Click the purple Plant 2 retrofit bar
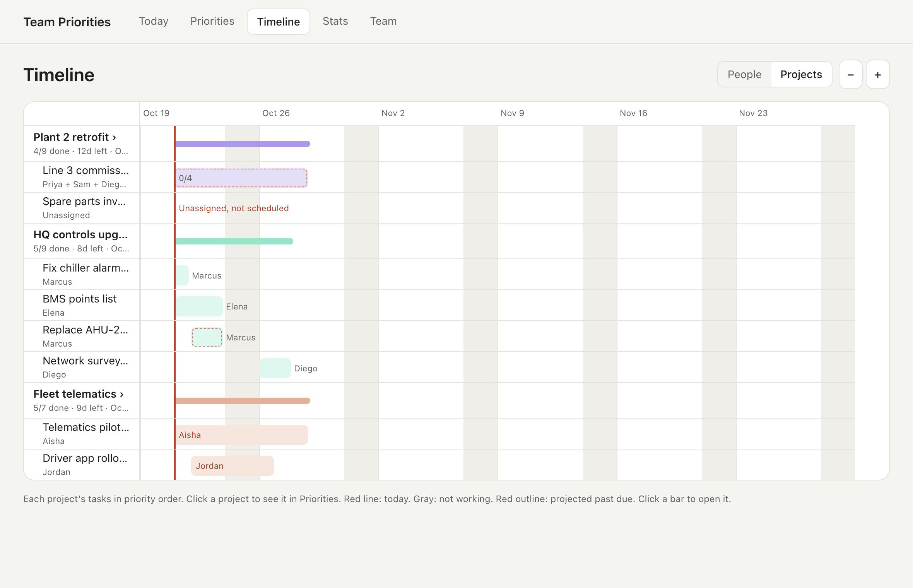The image size is (913, 588). pos(243,144)
